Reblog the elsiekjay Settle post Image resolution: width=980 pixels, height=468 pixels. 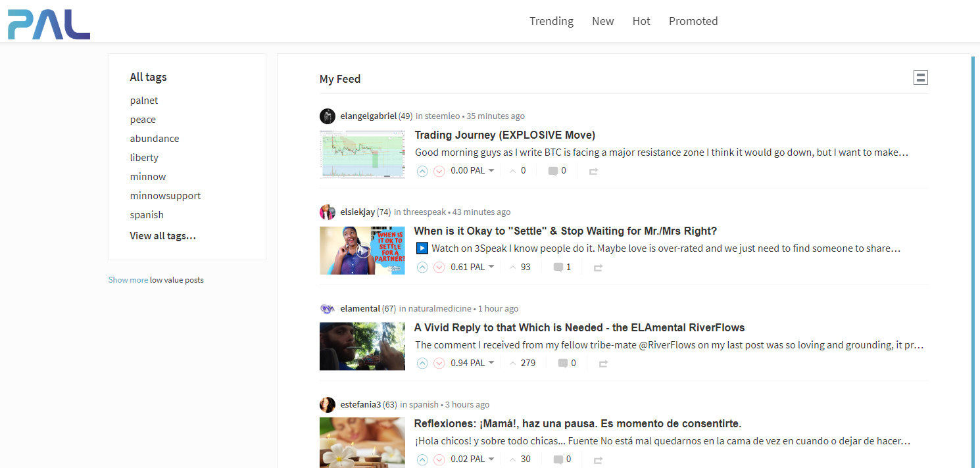point(598,268)
